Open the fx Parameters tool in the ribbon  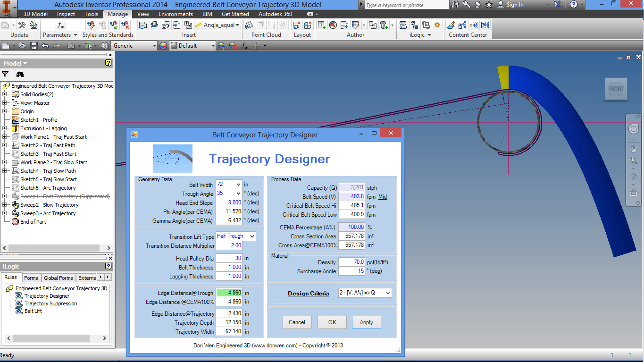click(60, 25)
